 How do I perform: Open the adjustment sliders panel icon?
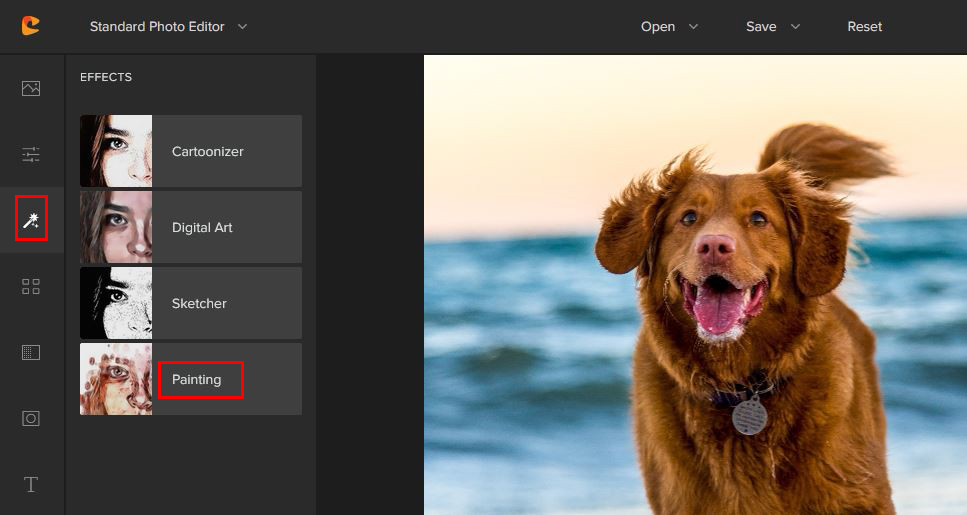coord(31,154)
